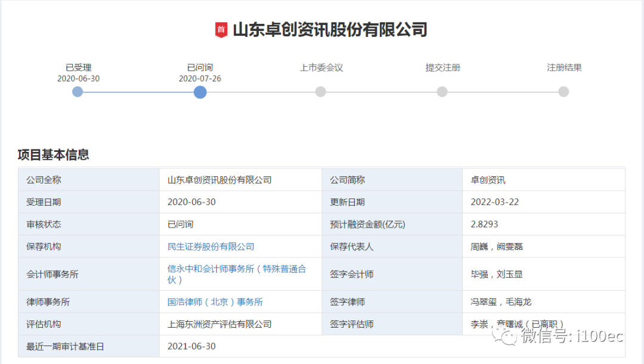Click the 2022-03-22 update date value
This screenshot has width=644, height=364.
click(x=494, y=202)
